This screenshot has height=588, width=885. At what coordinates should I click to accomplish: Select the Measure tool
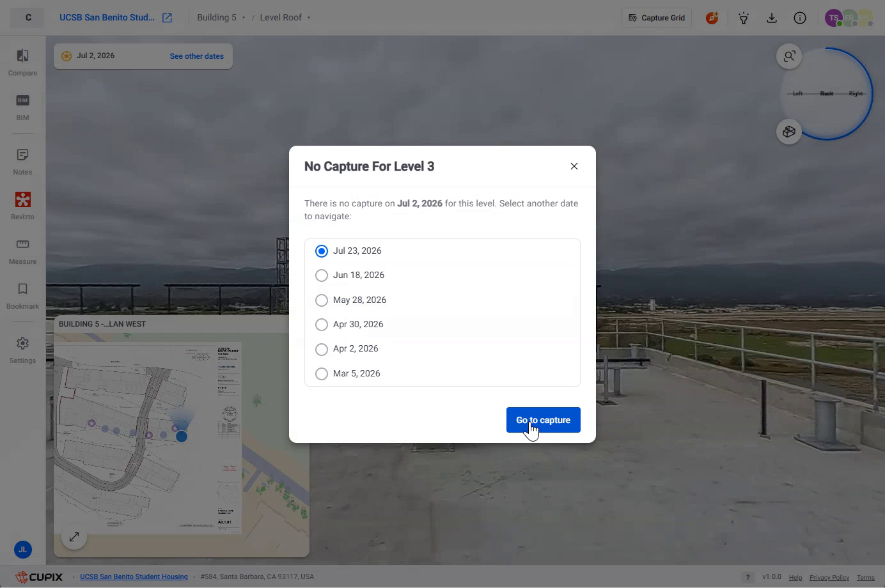[x=22, y=251]
